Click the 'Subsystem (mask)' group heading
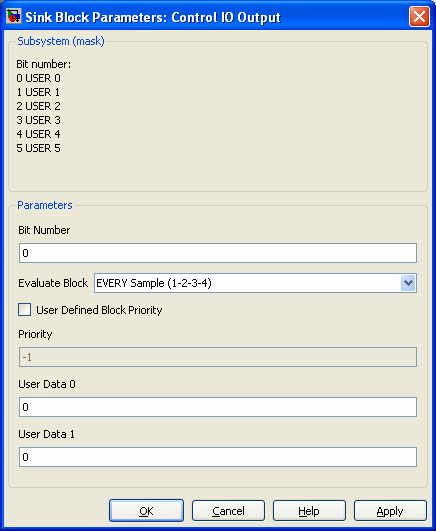Viewport: 436px width, 531px height. click(x=61, y=41)
